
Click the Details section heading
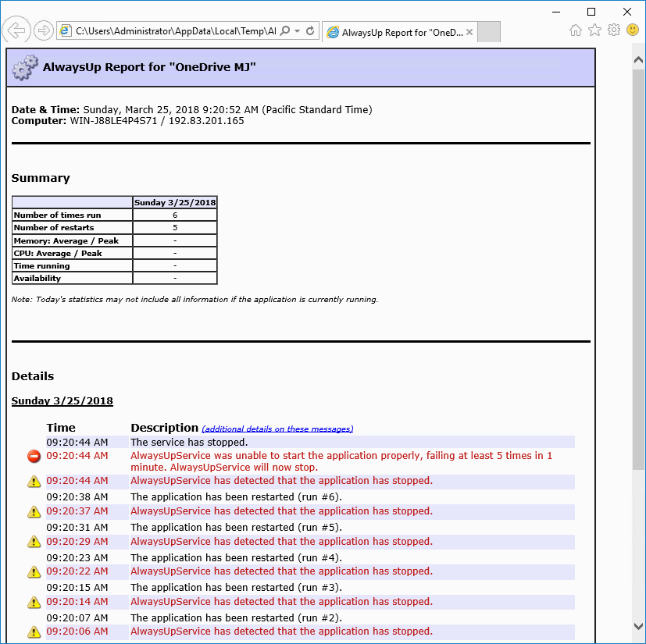click(x=33, y=376)
